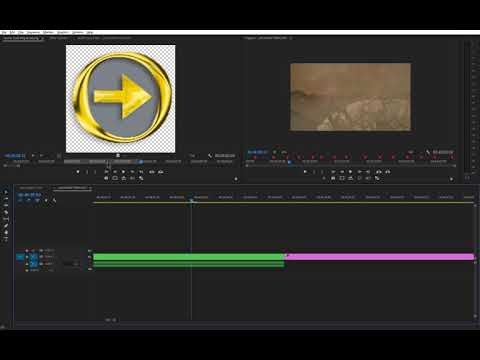The image size is (480, 360).
Task: Open the Source monitor zoom level dropdown
Action: tap(36, 156)
